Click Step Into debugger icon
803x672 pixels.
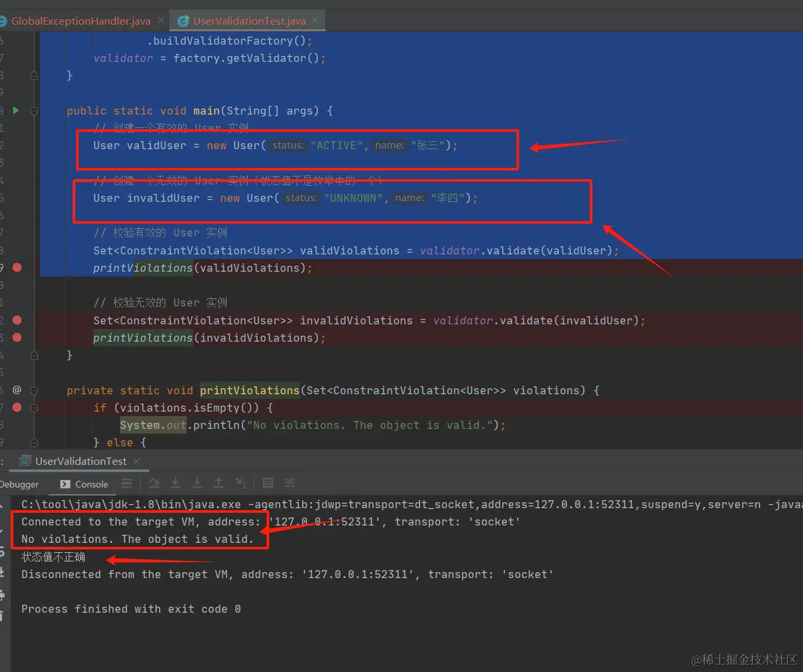tap(175, 483)
